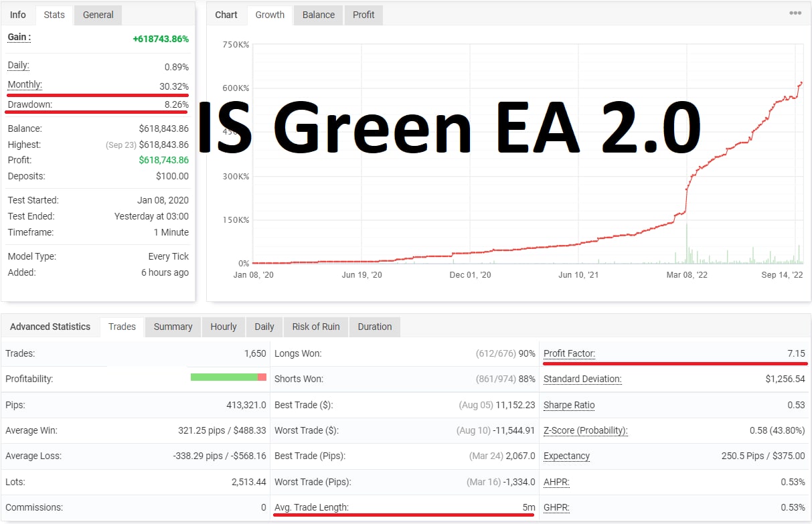
Task: Click the Expectancy label link
Action: point(566,456)
